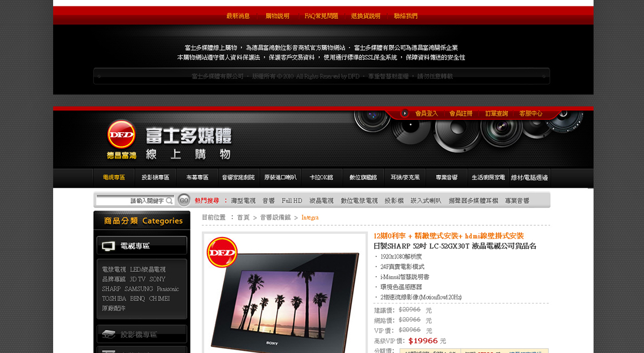Click the hot search term 投影機

[x=394, y=201]
